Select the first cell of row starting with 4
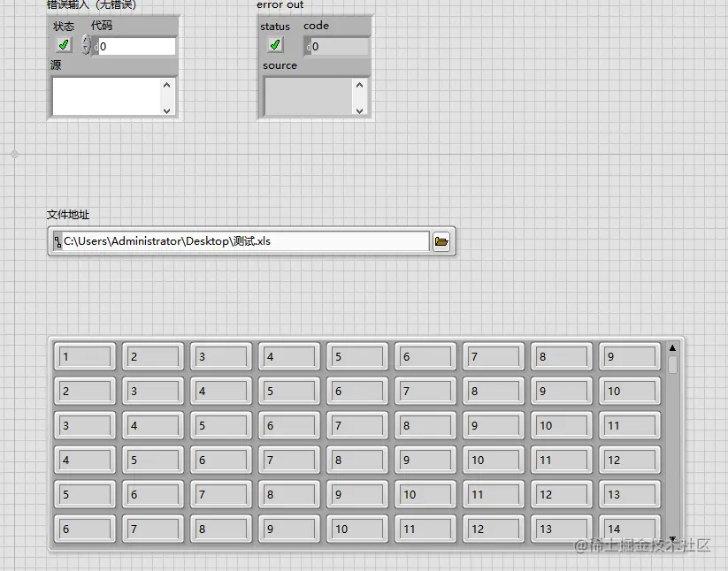728x571 pixels. [x=85, y=460]
